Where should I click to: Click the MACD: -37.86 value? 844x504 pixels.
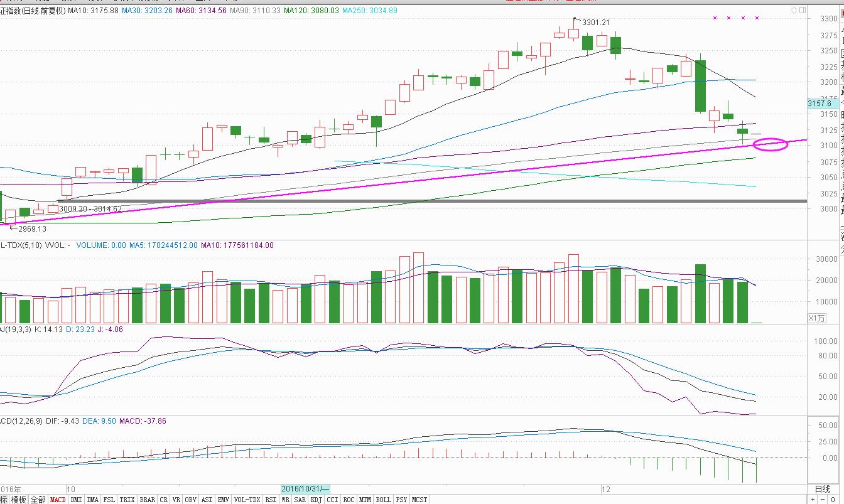coord(143,421)
